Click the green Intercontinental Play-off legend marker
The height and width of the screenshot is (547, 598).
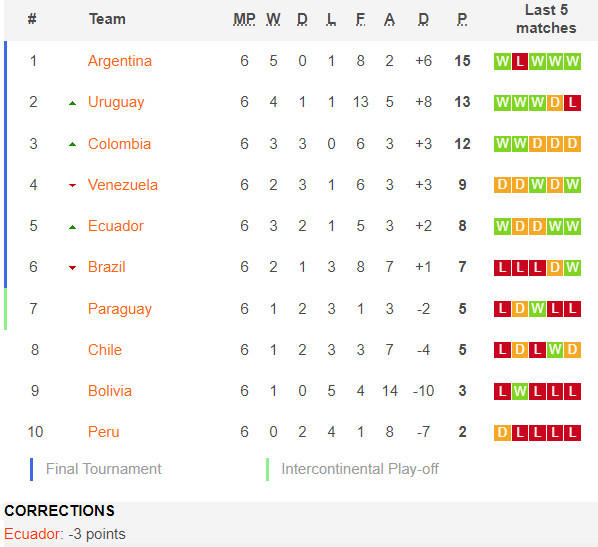267,469
